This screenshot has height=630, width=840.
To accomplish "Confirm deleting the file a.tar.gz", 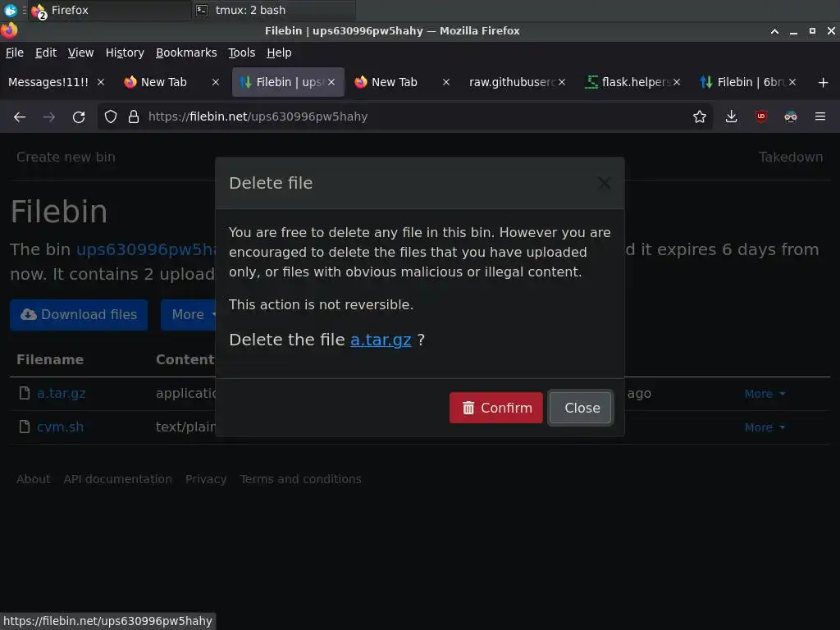I will click(x=495, y=408).
